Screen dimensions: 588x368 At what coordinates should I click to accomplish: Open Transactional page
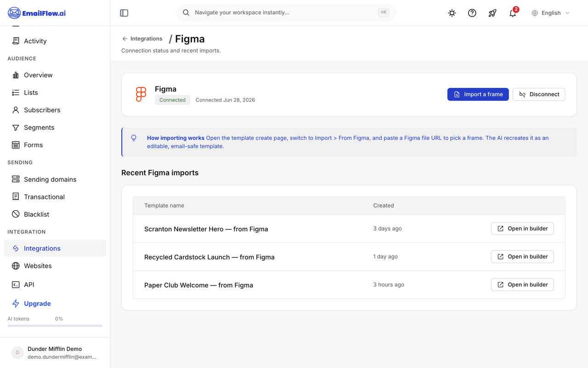pyautogui.click(x=55, y=197)
